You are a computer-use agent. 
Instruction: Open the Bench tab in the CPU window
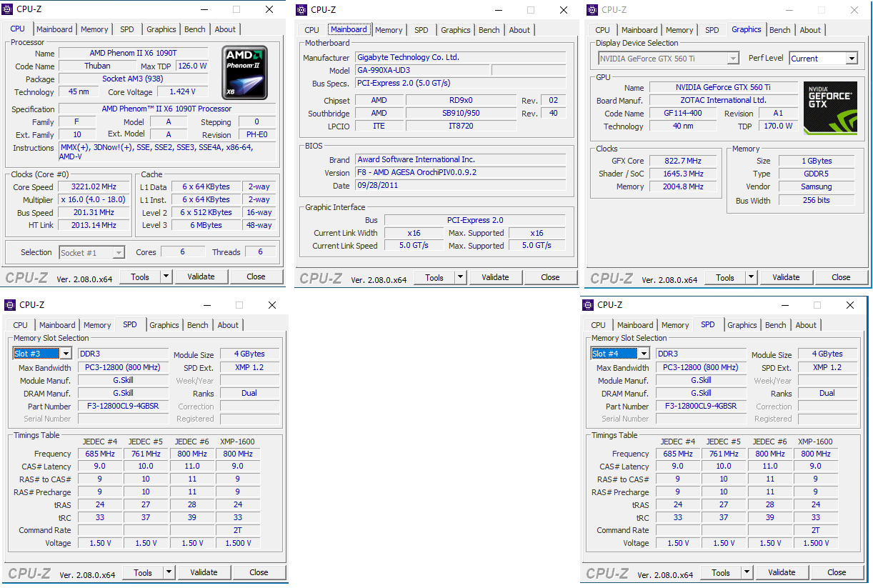tap(194, 29)
